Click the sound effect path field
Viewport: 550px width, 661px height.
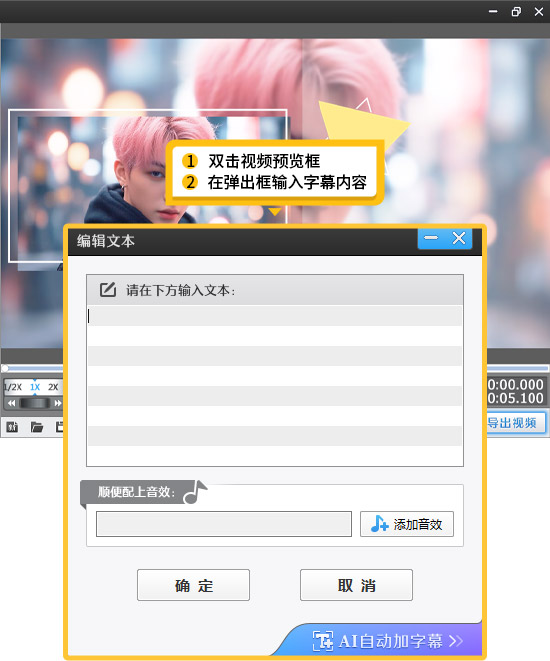(x=224, y=524)
